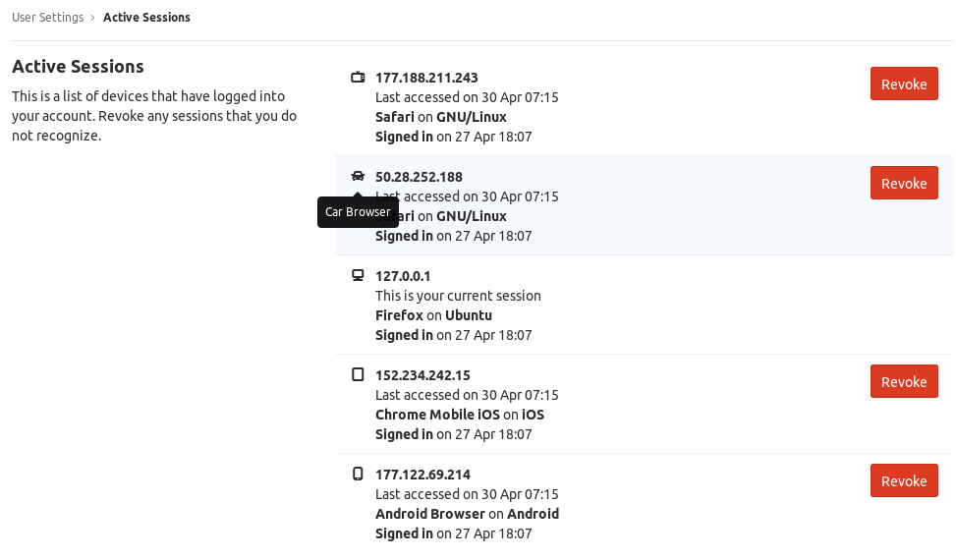Revoke the 50.28.252.188 car browser session
Viewport: 956px width, 560px height.
[903, 183]
